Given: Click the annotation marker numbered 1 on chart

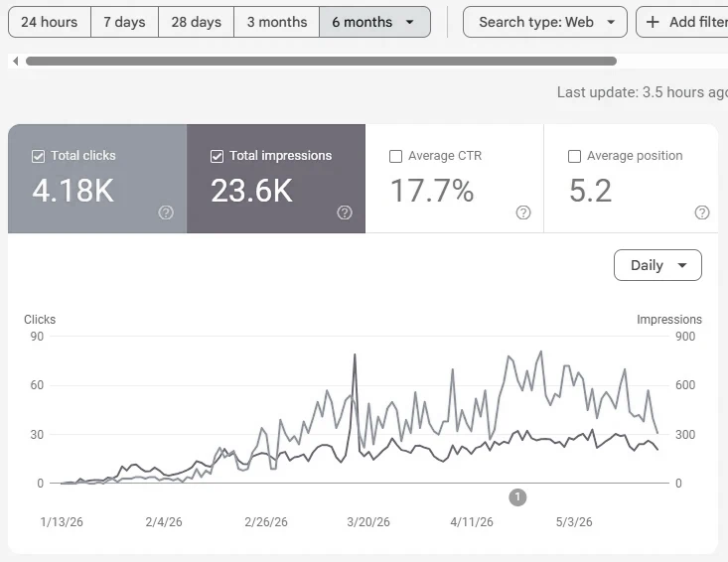Looking at the screenshot, I should click(x=517, y=497).
